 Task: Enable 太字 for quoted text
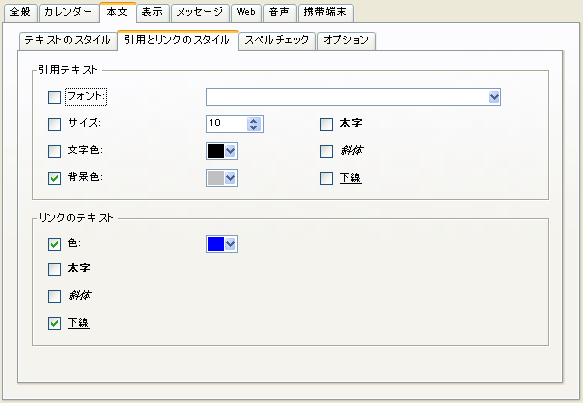pyautogui.click(x=326, y=124)
